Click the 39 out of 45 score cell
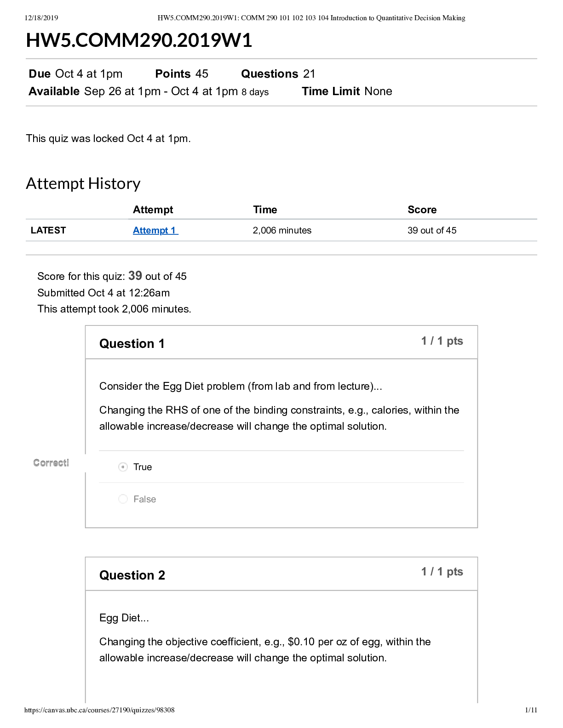This screenshot has height=728, width=563. 432,230
